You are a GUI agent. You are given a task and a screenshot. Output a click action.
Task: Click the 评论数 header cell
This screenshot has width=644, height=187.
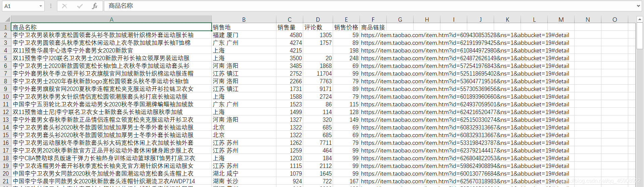click(x=318, y=27)
